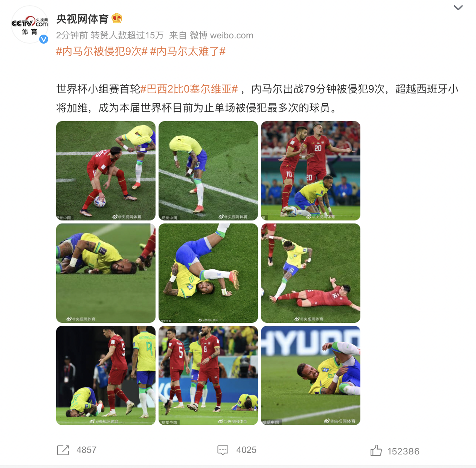Open the 央视网体育 account name link

coord(82,18)
